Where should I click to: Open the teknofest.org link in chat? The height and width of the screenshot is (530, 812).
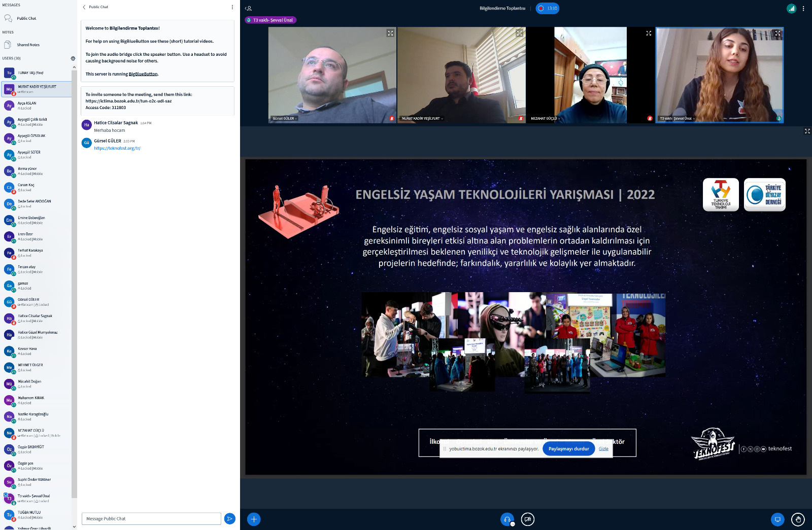117,148
